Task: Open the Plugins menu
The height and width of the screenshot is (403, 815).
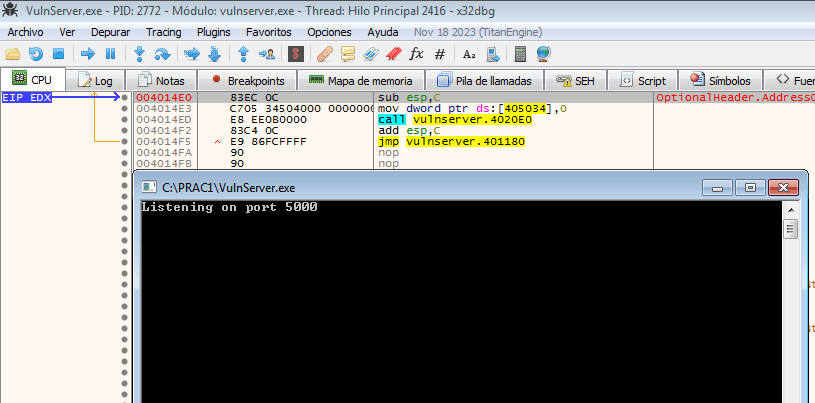Action: 214,32
